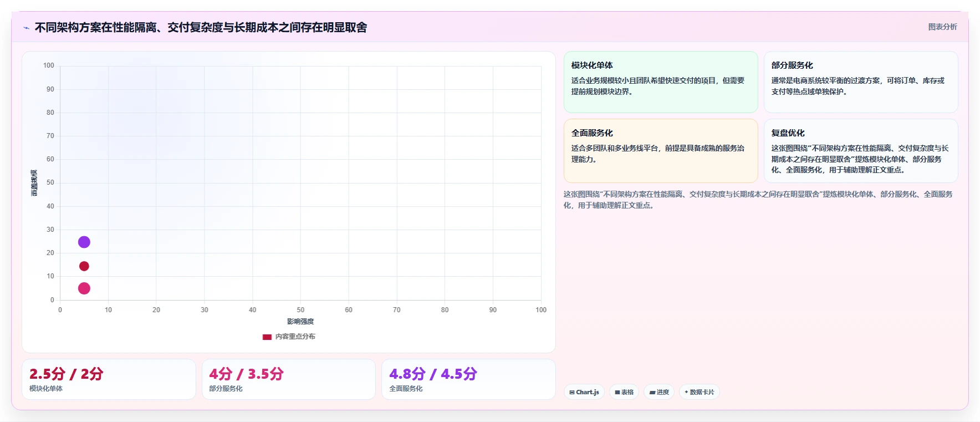
Task: Open the 模块化单体 description card
Action: 661,82
